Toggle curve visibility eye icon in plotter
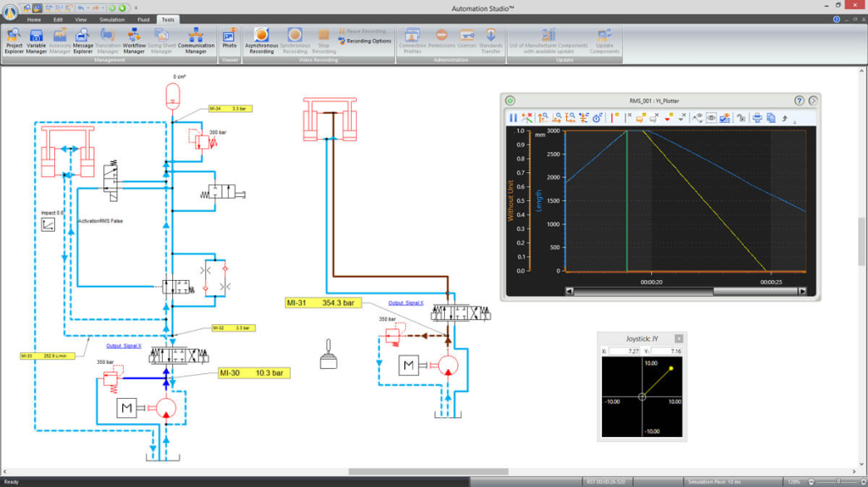Image resolution: width=868 pixels, height=487 pixels. click(711, 117)
